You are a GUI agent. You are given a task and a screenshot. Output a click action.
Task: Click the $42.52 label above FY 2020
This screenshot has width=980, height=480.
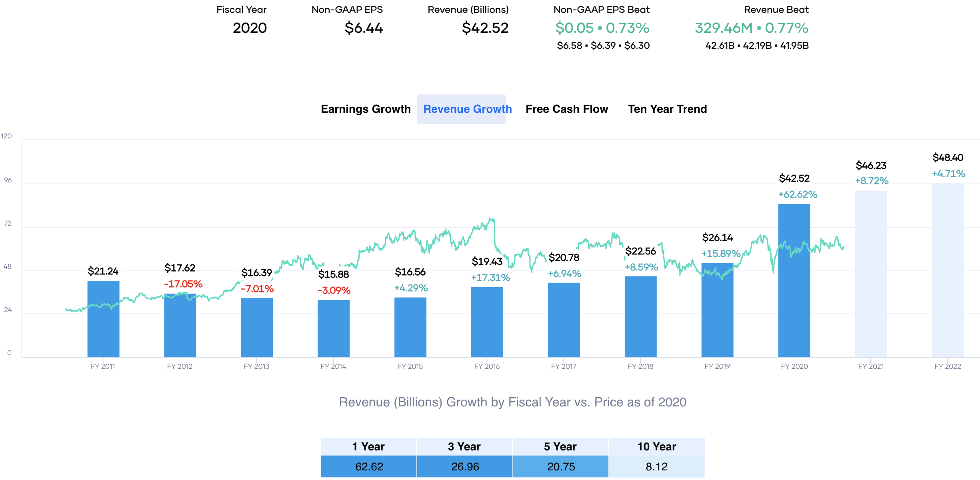794,178
